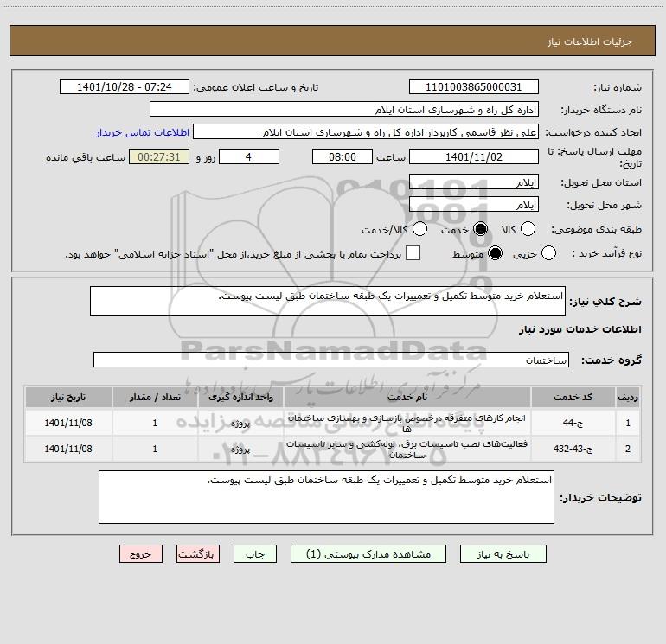
Task: Open مشاهده مدارک پیوستی (1) button
Action: (368, 554)
